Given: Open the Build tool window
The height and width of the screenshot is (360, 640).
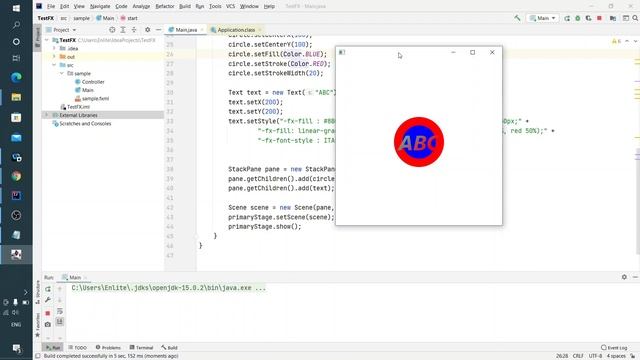Looking at the screenshot, I should [x=169, y=348].
